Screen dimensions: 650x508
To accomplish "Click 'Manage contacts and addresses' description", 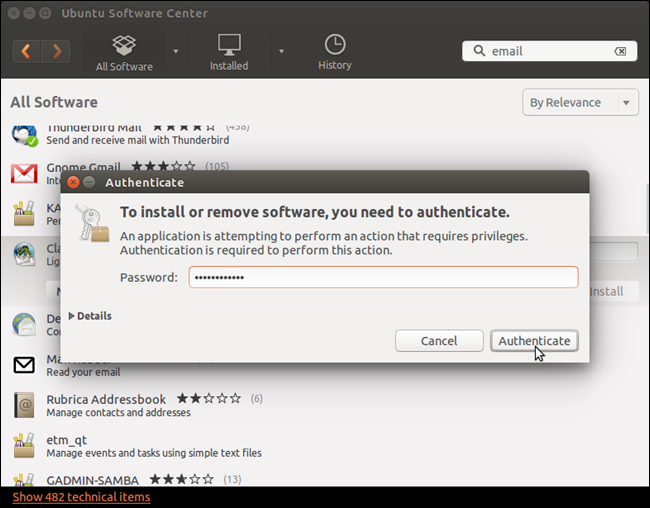I will (119, 413).
